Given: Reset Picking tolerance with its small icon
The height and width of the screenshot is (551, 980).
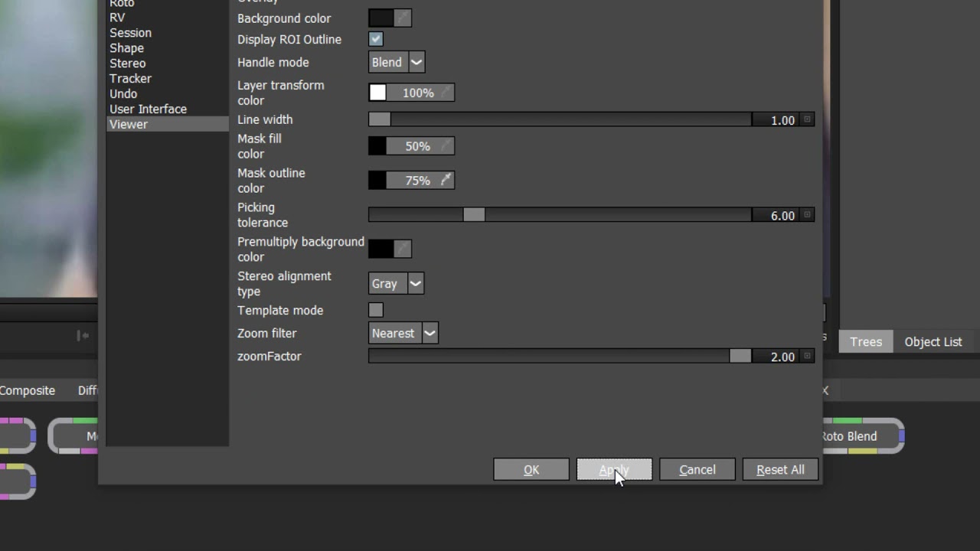Looking at the screenshot, I should point(807,215).
